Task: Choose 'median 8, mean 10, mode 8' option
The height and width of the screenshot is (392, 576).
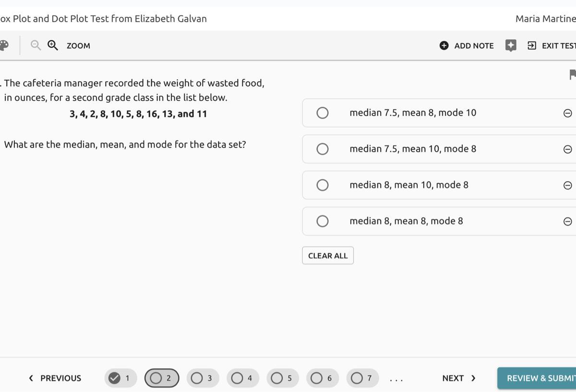Action: coord(323,185)
